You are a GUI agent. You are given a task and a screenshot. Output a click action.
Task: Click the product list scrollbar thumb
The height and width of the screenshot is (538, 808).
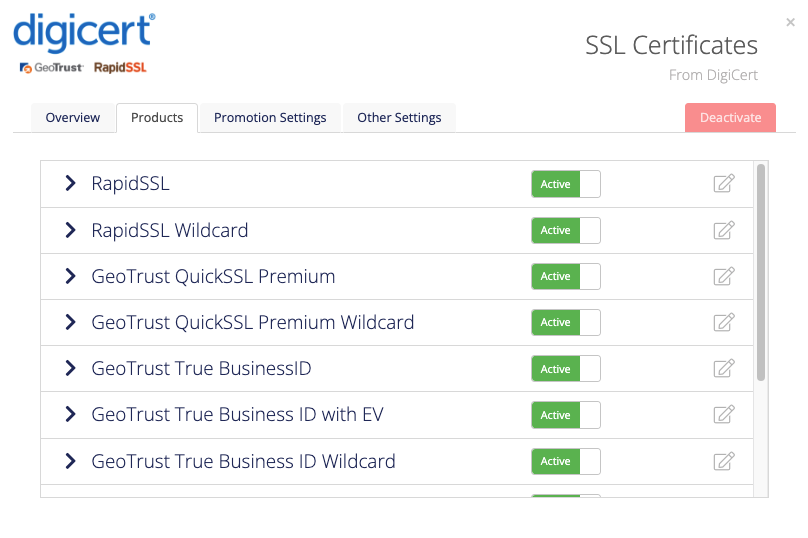tap(761, 273)
